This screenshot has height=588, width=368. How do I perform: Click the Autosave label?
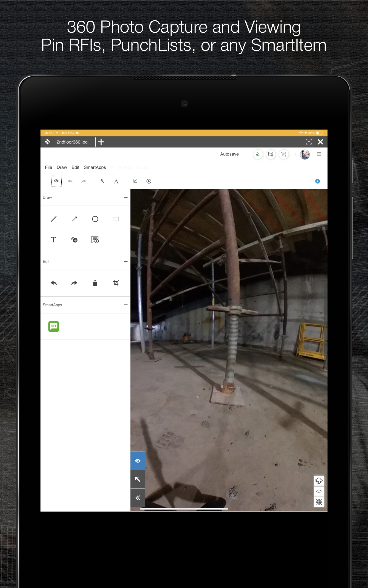(230, 154)
